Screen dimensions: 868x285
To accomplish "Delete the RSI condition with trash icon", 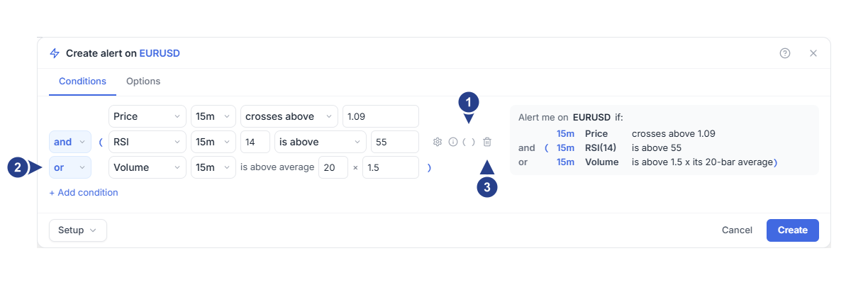I will 487,142.
